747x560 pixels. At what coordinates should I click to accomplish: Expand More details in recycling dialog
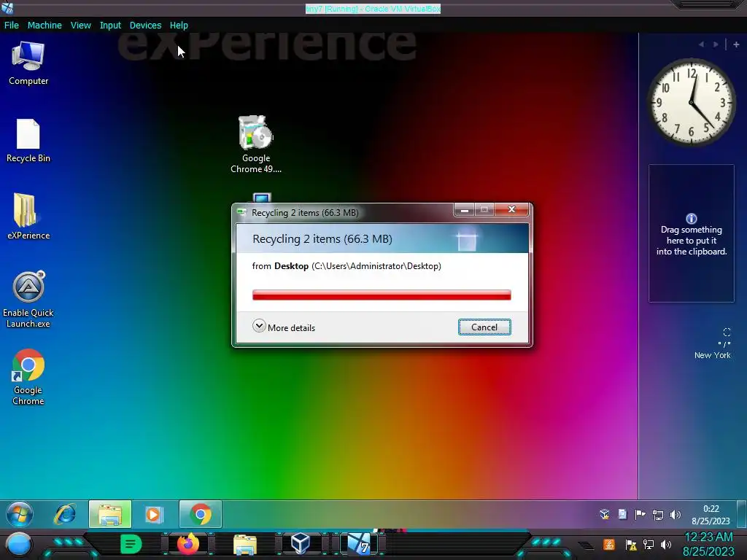284,327
